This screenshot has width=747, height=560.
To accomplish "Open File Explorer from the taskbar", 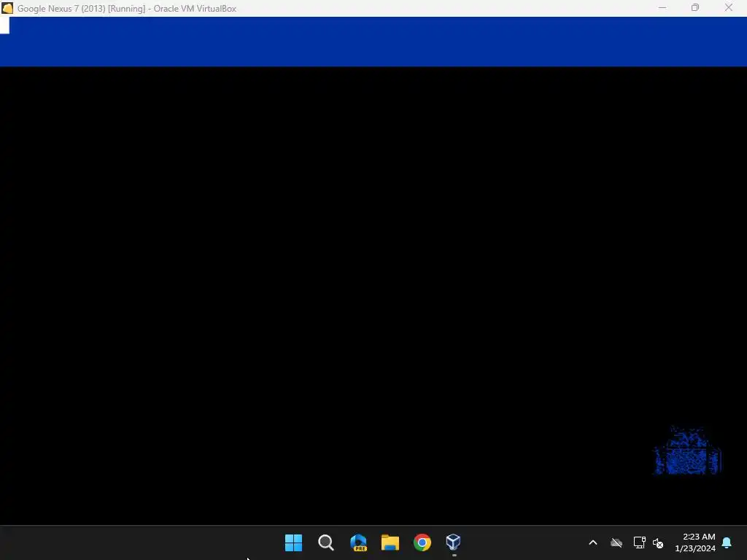I will coord(390,542).
